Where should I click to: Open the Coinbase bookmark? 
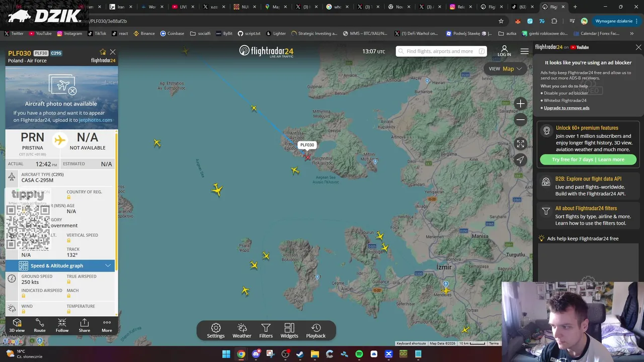click(x=172, y=33)
